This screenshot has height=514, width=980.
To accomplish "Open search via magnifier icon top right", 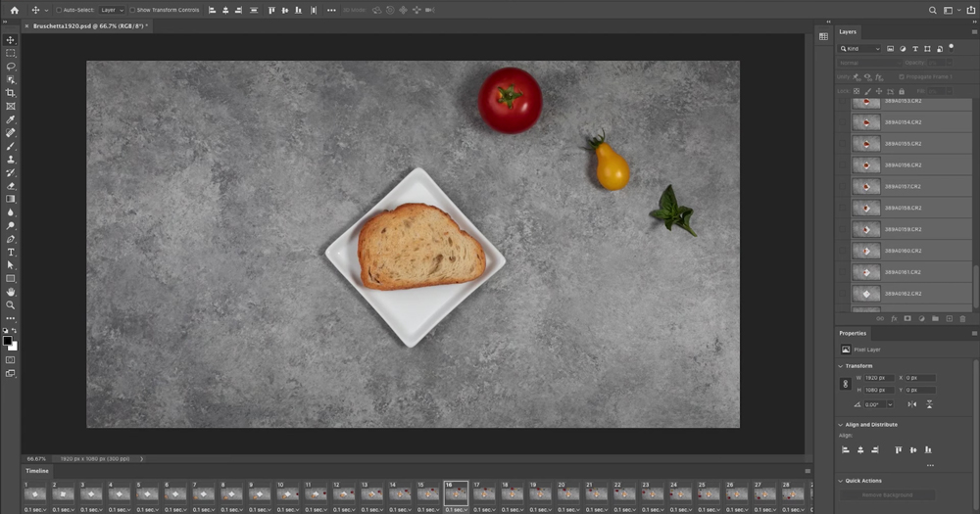I will click(933, 10).
